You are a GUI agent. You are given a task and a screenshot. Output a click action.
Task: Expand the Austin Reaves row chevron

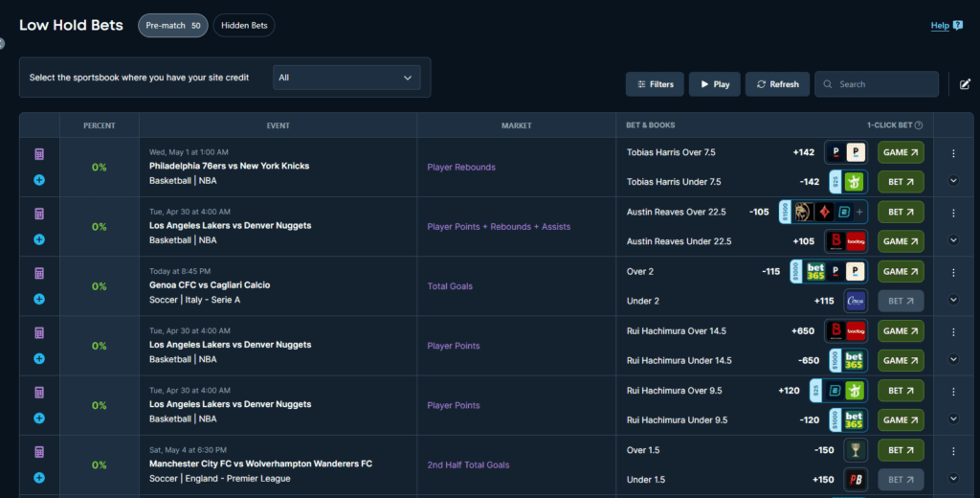click(x=953, y=240)
